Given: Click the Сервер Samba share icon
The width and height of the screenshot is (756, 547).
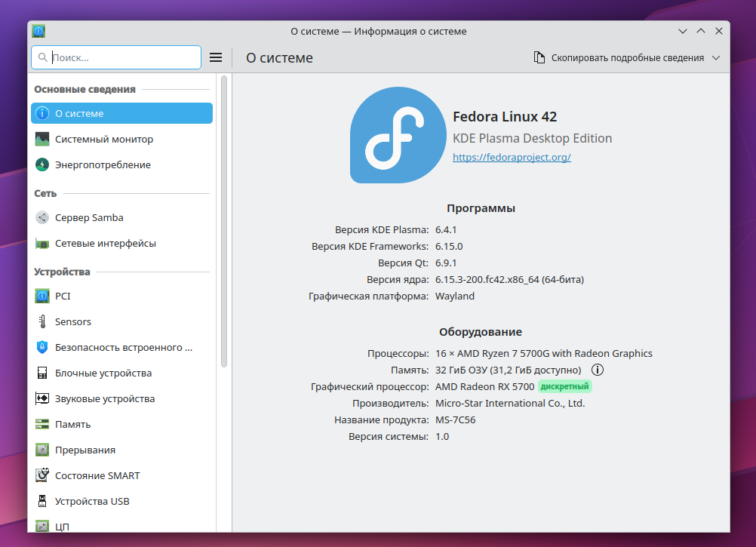Looking at the screenshot, I should coord(42,218).
